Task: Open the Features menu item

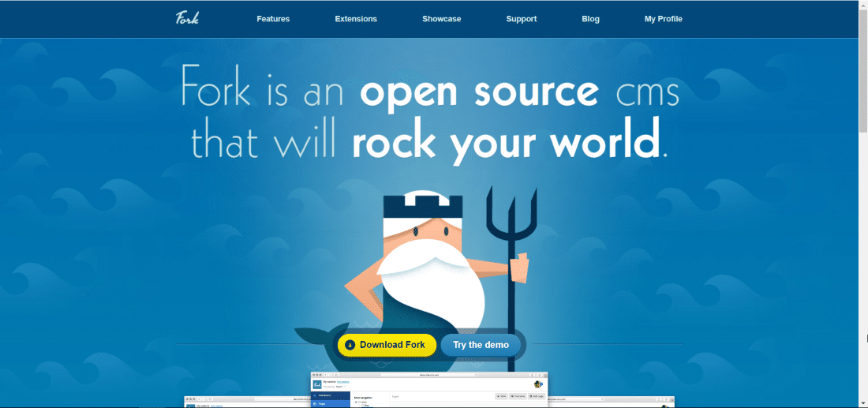Action: pyautogui.click(x=273, y=19)
